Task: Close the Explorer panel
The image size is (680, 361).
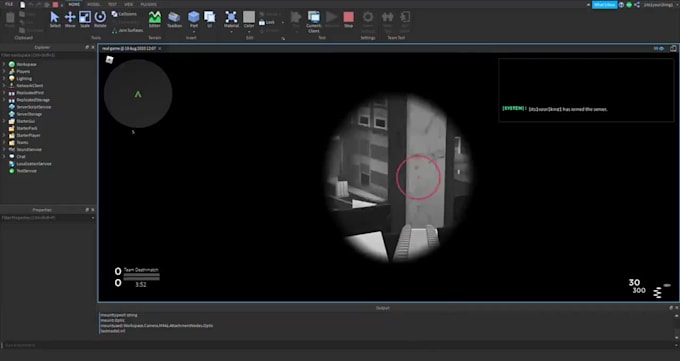Action: click(x=93, y=47)
